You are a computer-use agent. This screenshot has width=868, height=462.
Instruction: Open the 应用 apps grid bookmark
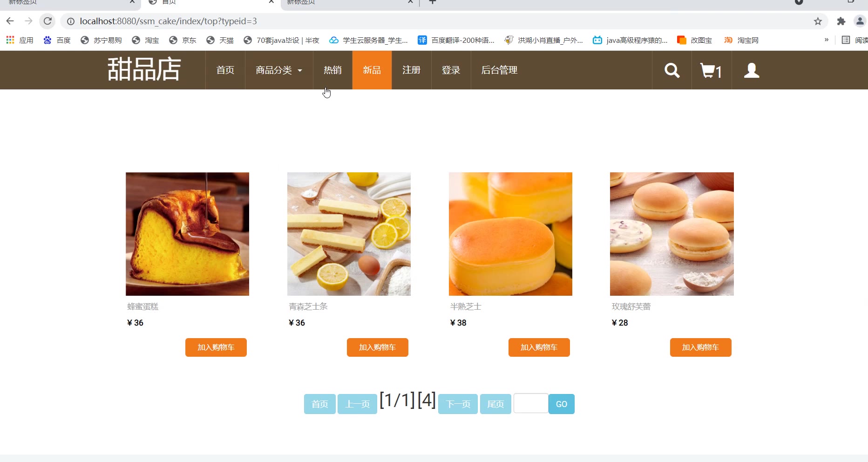coord(20,40)
